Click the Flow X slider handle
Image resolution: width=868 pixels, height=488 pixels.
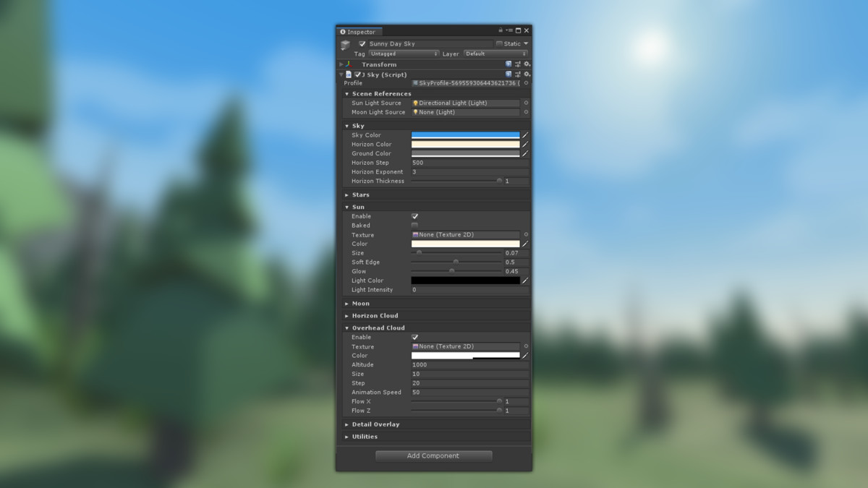tap(499, 401)
